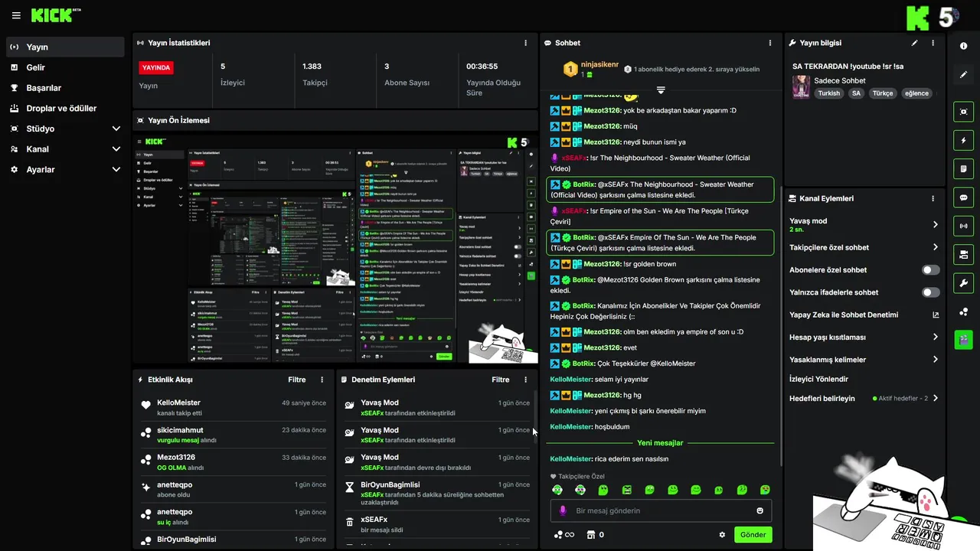This screenshot has width=980, height=551.
Task: Edit stream info using the Yayın bilgisi pencil
Action: tap(914, 43)
